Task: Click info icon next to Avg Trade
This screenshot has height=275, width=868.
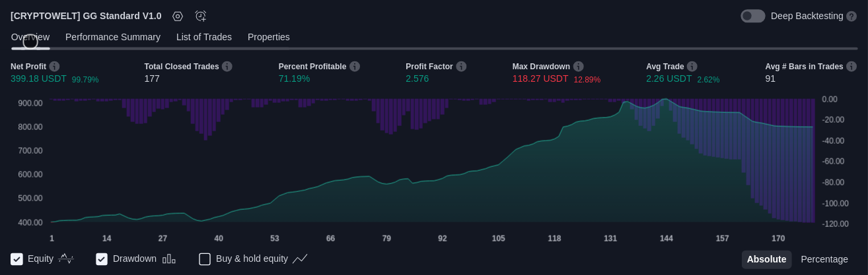Action: click(x=692, y=67)
